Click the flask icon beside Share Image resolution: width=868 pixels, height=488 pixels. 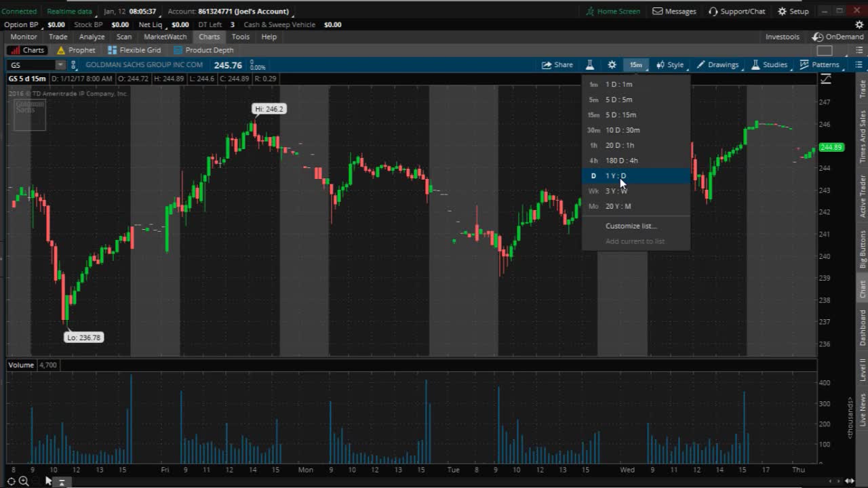[590, 64]
